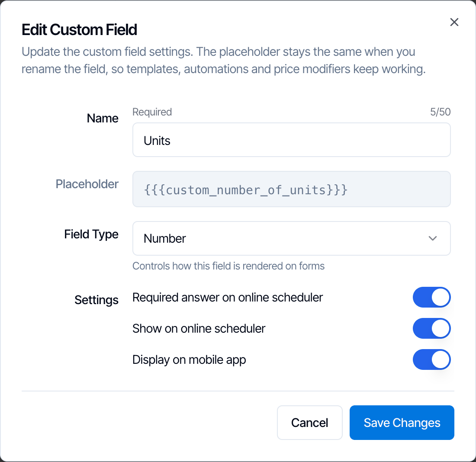Click 'Controls how this field is rendered' hint
Viewport: 476px width, 462px height.
pos(228,266)
